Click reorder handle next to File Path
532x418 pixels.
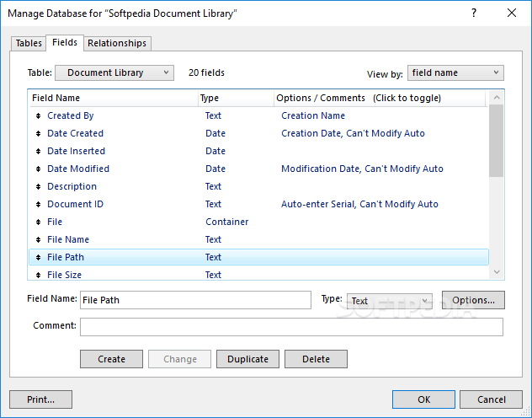pyautogui.click(x=38, y=257)
